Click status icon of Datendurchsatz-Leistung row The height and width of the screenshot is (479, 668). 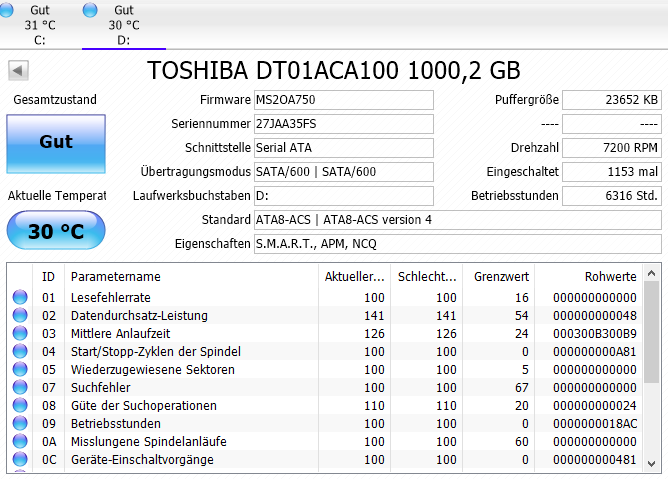coord(20,315)
